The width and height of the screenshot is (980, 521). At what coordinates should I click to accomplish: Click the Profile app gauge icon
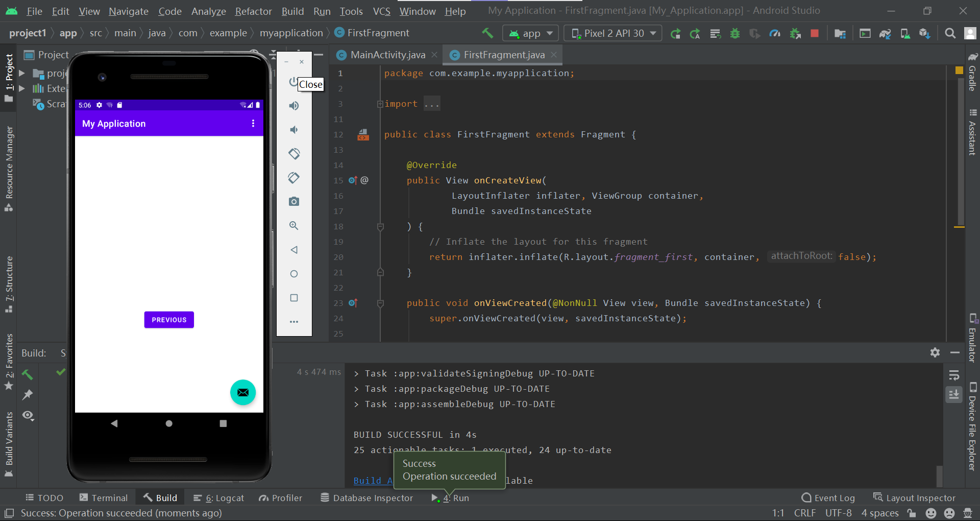pyautogui.click(x=775, y=33)
